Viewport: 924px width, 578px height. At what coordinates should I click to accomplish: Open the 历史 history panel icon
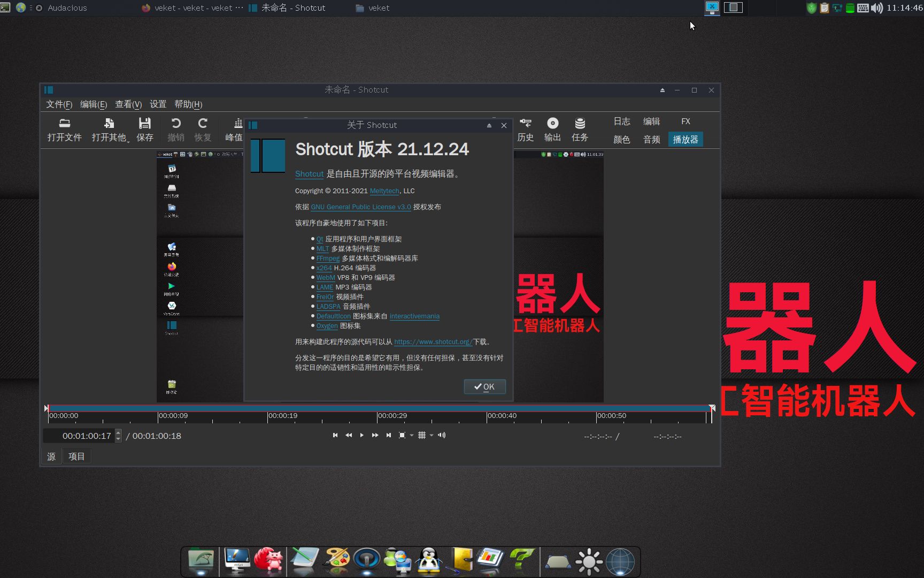pyautogui.click(x=526, y=130)
